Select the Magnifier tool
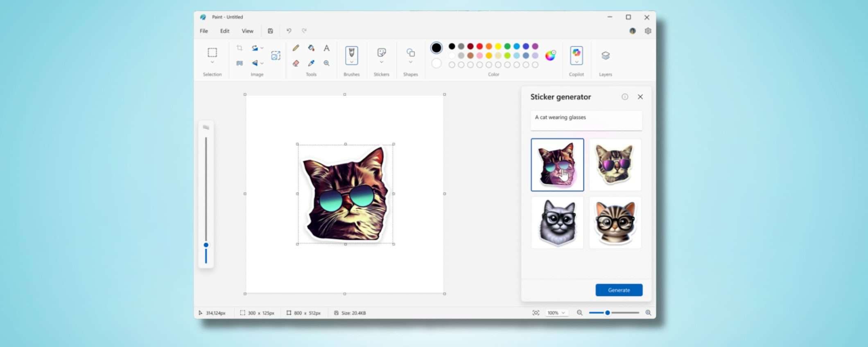The width and height of the screenshot is (868, 347). click(326, 63)
